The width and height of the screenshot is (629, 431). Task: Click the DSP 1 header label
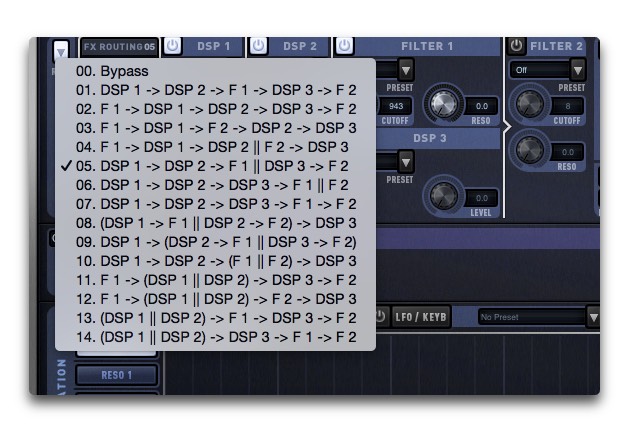coord(213,46)
